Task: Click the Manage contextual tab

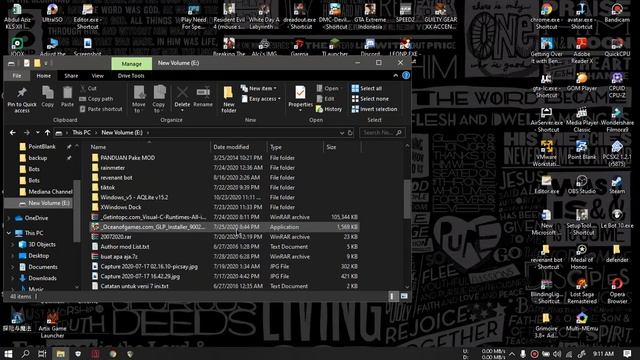Action: (131, 64)
